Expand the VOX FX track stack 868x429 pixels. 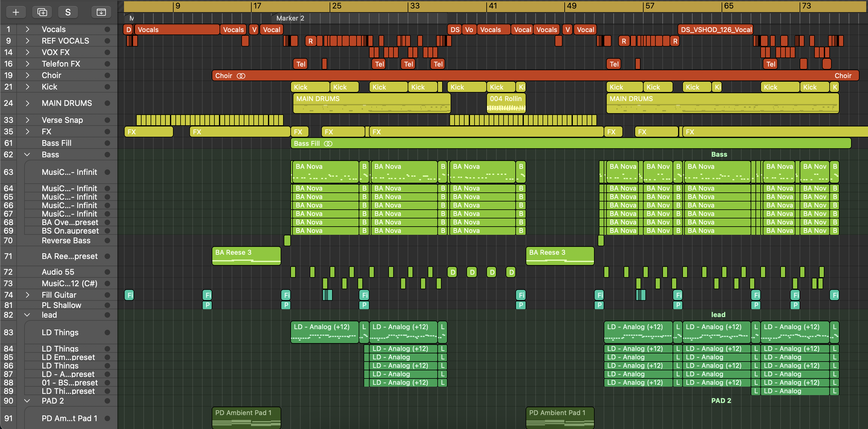pos(27,52)
